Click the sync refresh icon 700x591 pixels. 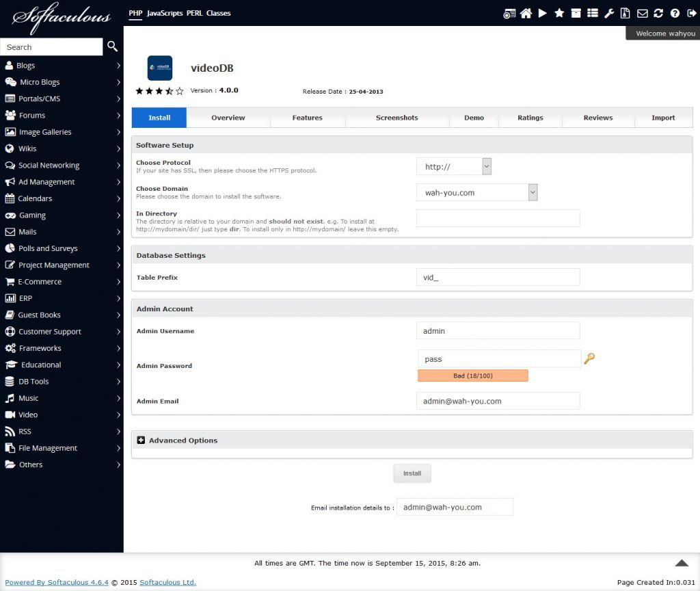(x=658, y=13)
